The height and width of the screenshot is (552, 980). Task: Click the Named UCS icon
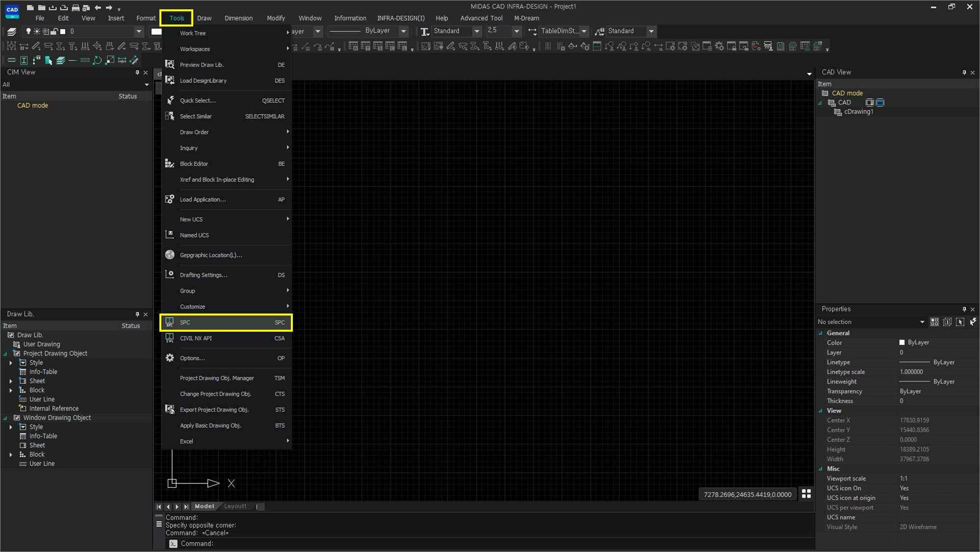click(170, 235)
